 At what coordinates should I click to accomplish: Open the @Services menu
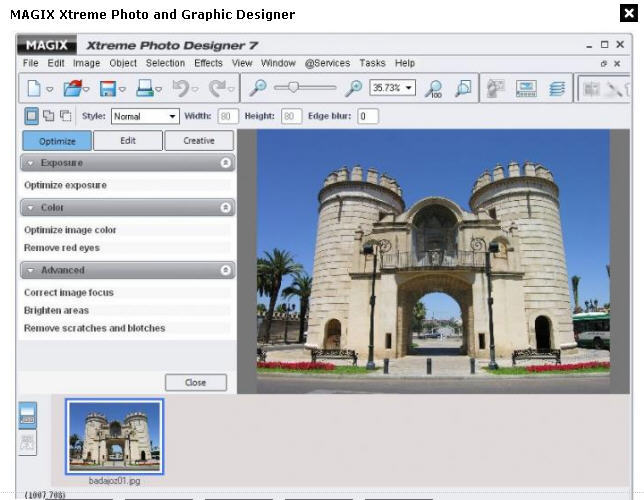pos(327,63)
